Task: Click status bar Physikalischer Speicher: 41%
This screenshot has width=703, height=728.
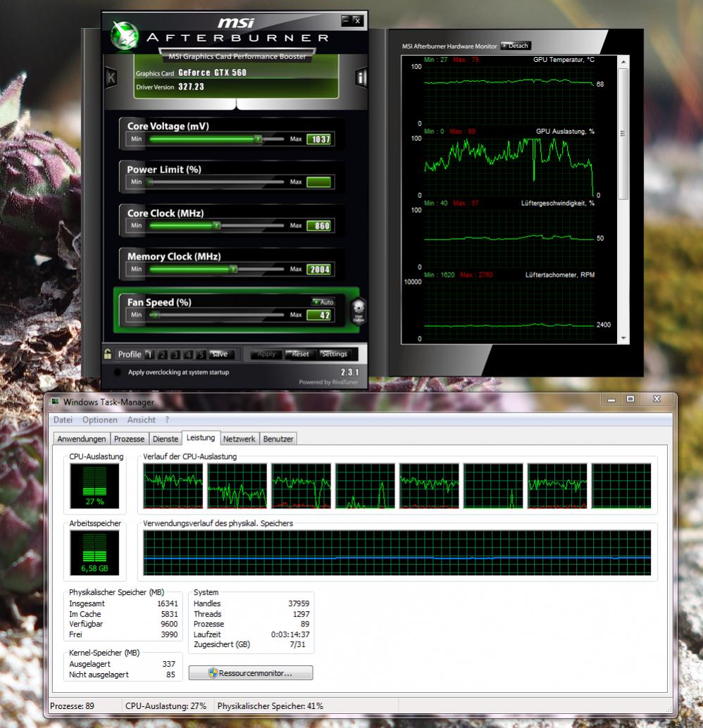Action: point(270,705)
